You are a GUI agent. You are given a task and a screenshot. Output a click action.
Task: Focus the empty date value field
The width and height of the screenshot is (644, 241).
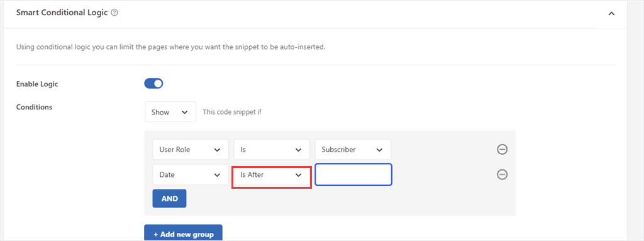click(353, 175)
